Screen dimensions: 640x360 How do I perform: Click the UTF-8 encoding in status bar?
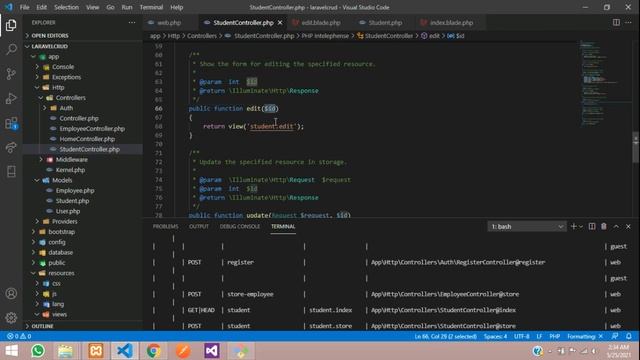pyautogui.click(x=522, y=336)
